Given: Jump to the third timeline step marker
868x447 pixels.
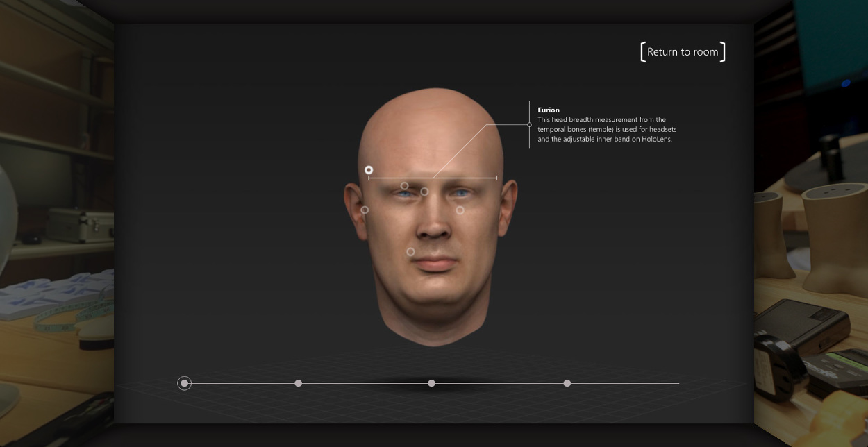Looking at the screenshot, I should [x=431, y=383].
